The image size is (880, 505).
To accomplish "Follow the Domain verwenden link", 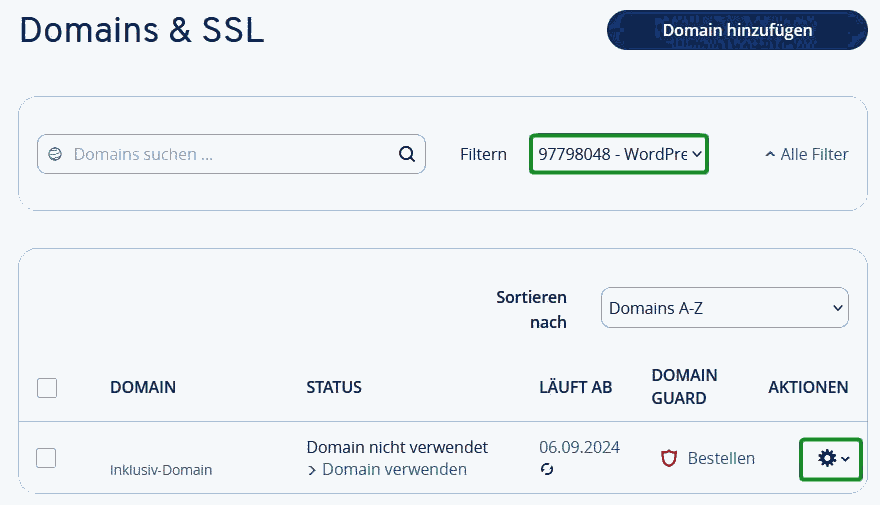I will click(393, 469).
